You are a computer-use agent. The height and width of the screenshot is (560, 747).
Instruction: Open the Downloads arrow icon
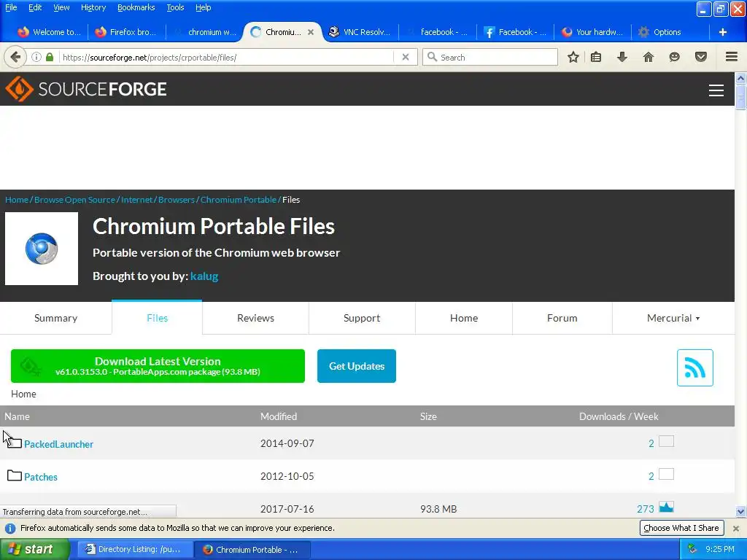pyautogui.click(x=622, y=57)
